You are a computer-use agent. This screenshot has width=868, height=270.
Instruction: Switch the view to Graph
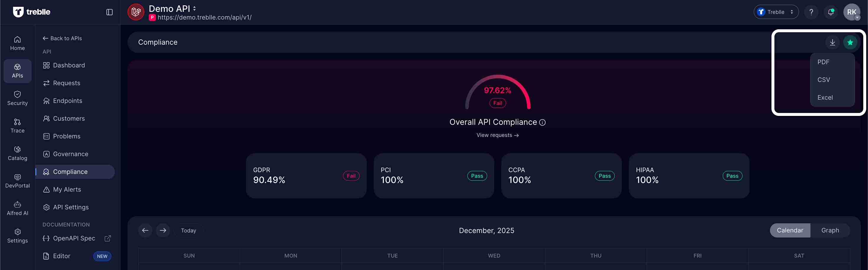click(x=830, y=230)
